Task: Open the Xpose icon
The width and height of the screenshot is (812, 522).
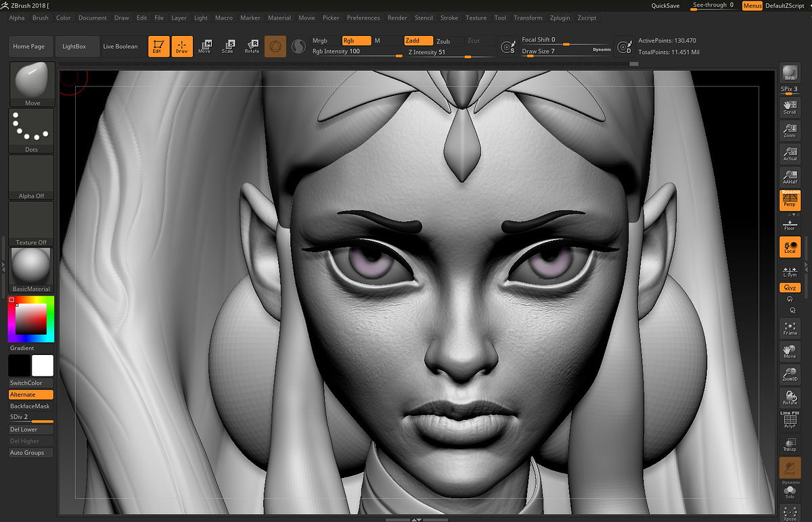Action: coord(790,513)
